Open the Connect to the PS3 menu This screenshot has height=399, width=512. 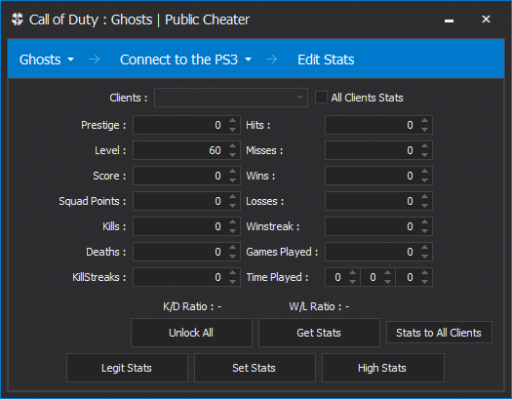coord(185,60)
